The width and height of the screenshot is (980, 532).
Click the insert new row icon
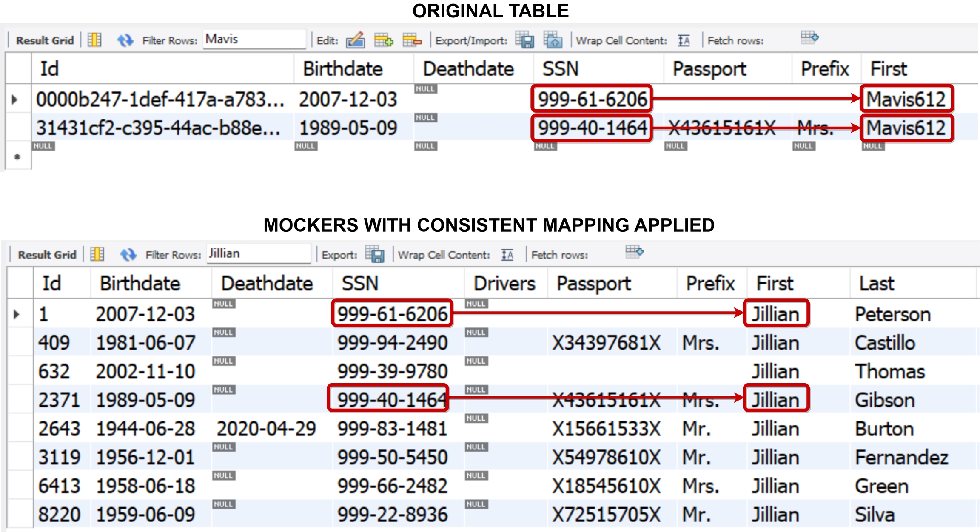(383, 40)
